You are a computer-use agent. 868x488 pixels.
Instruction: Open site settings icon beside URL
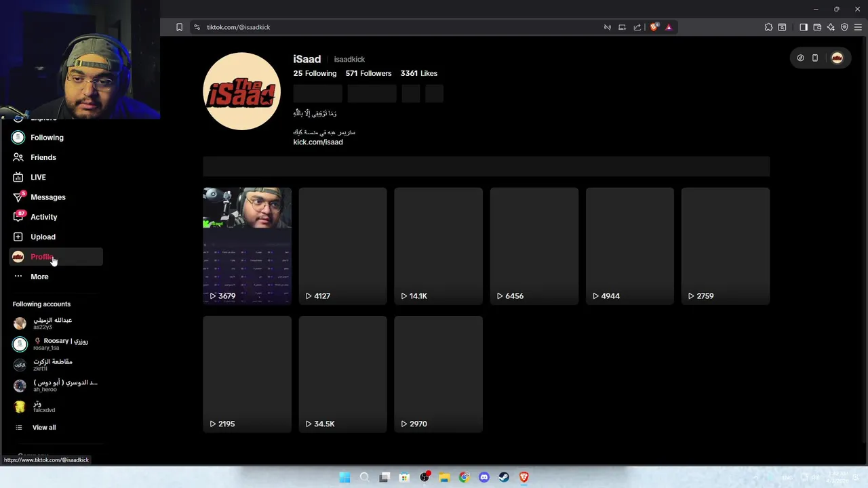[x=197, y=27]
